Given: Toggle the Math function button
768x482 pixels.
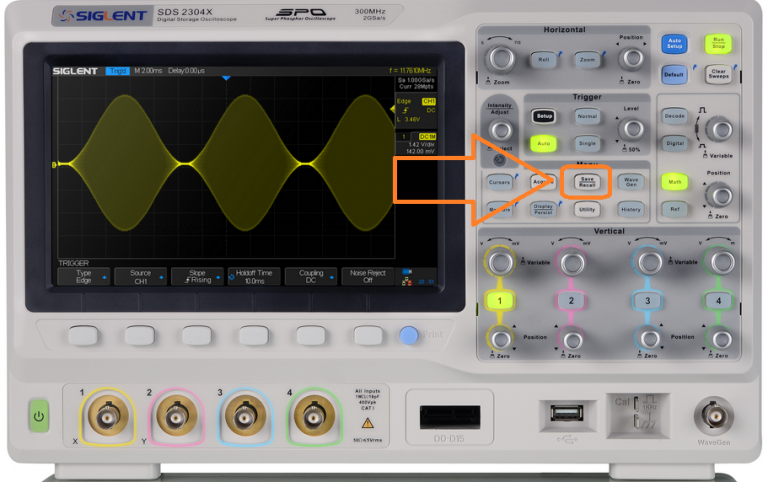Looking at the screenshot, I should (673, 182).
